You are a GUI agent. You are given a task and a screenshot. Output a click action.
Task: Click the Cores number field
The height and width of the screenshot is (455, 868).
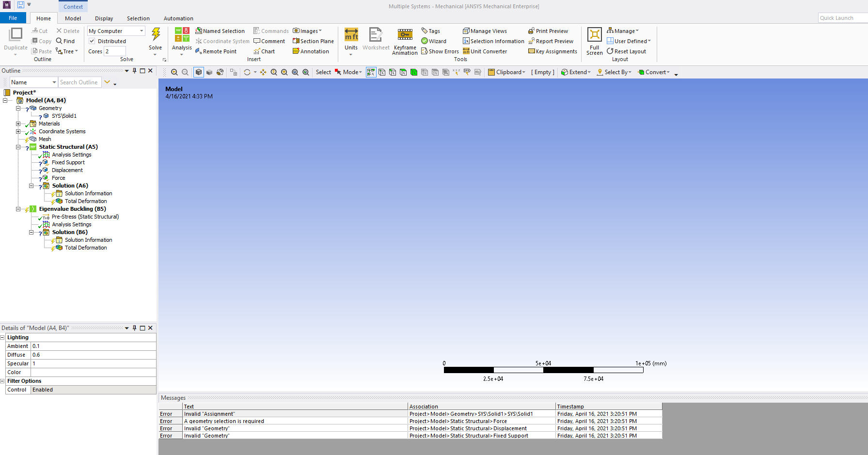(x=115, y=51)
